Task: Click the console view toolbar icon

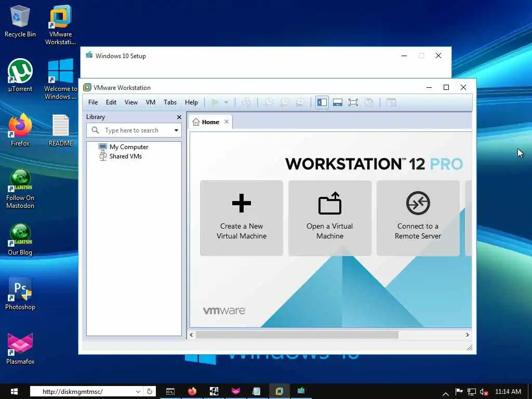Action: pyautogui.click(x=391, y=102)
